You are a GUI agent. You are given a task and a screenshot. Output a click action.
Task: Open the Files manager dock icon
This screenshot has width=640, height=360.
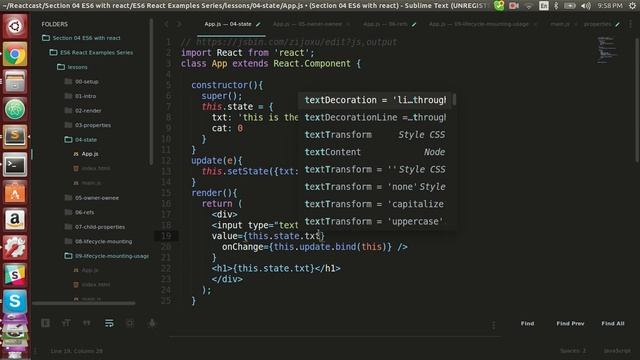tap(15, 82)
